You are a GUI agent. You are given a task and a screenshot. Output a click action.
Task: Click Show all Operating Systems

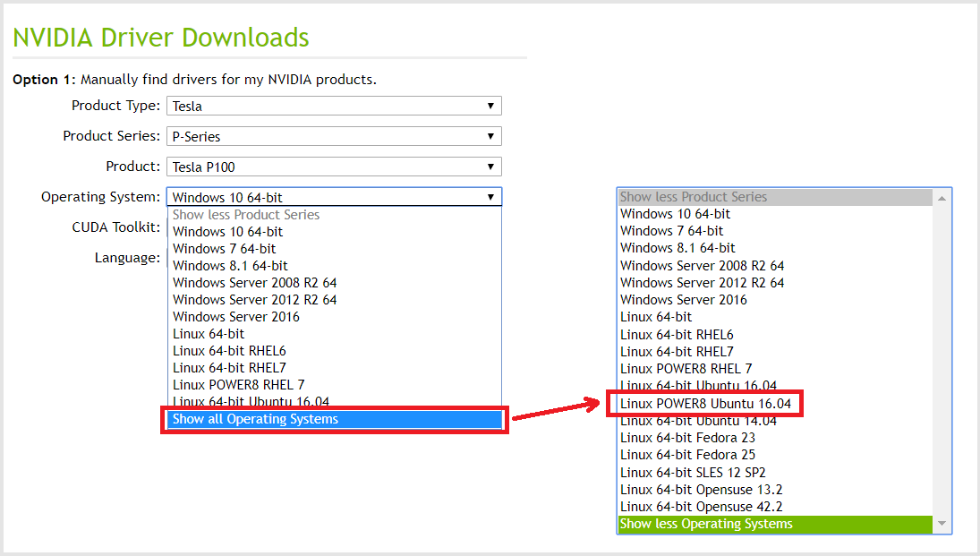click(335, 419)
